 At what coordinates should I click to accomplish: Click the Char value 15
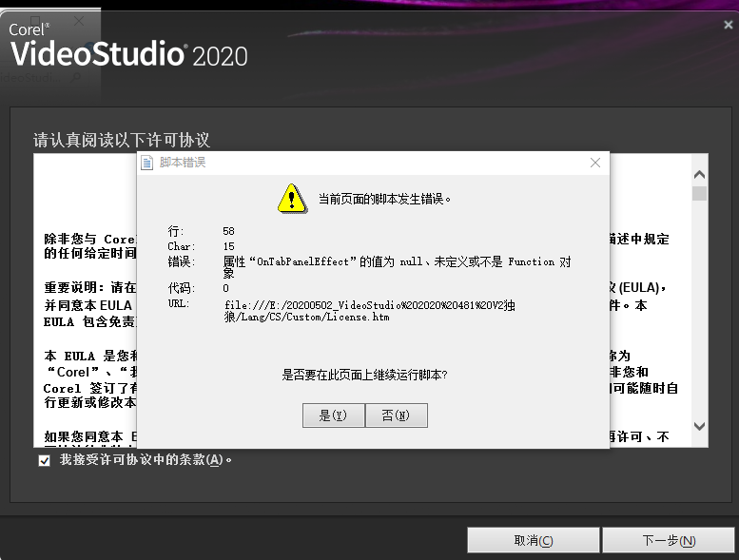click(x=228, y=246)
